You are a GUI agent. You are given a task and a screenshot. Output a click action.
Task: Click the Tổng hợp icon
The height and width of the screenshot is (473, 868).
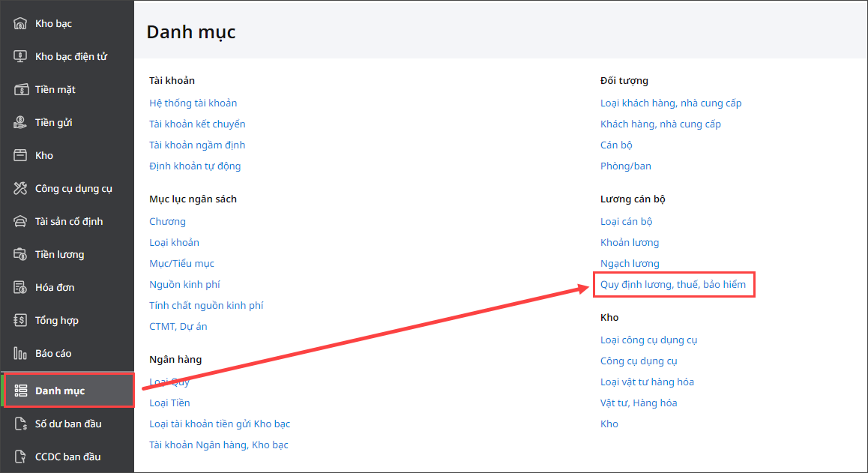[20, 320]
